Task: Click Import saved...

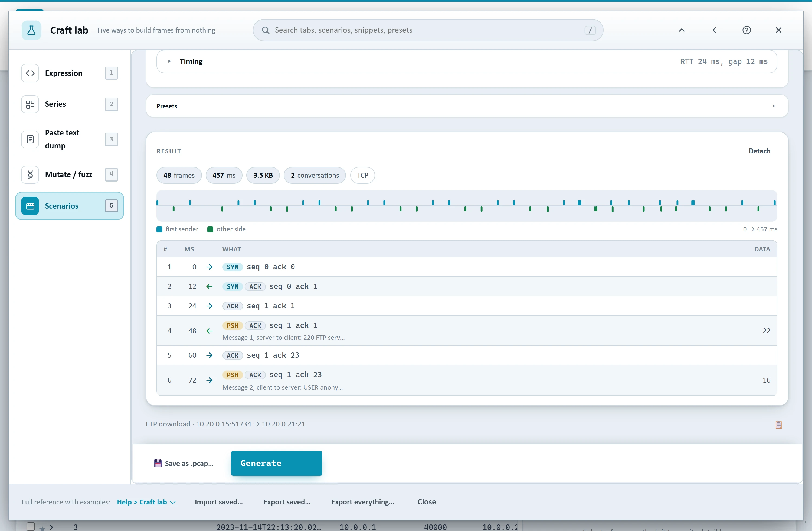Action: (x=219, y=502)
